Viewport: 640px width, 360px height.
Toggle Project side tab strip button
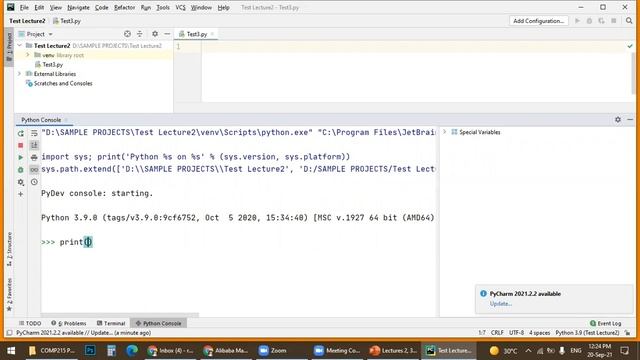click(9, 47)
